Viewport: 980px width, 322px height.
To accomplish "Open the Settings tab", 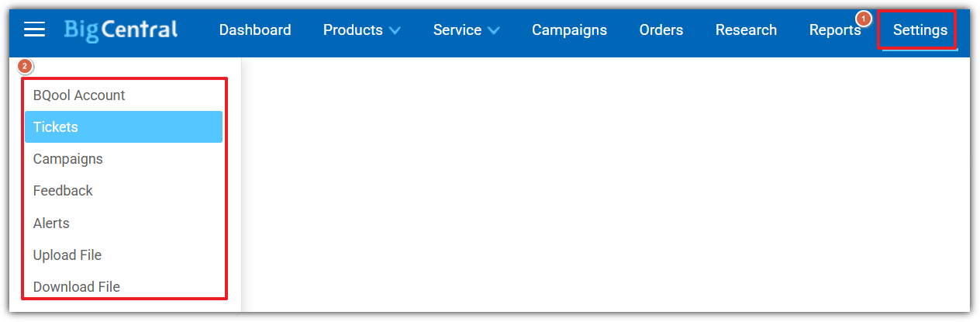I will [x=920, y=30].
